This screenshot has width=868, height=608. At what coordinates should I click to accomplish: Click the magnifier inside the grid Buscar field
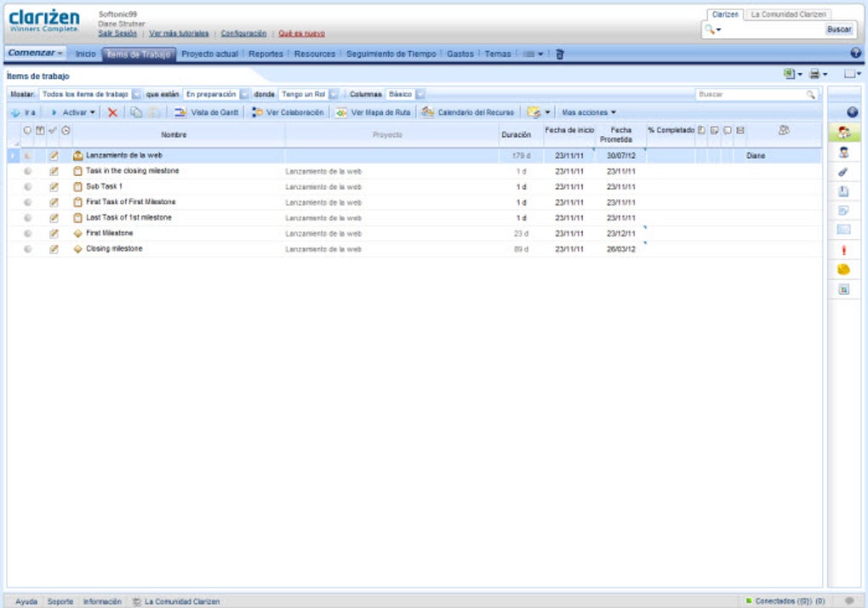(811, 94)
